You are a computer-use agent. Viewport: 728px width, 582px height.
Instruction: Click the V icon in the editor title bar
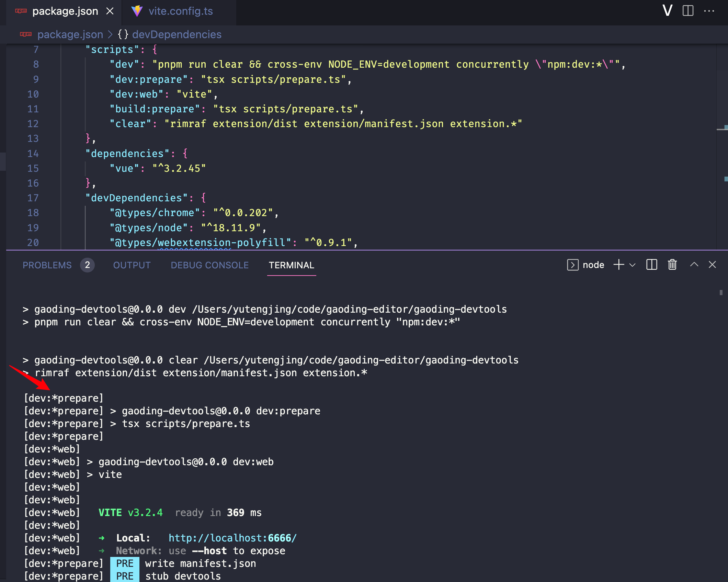[x=667, y=11]
